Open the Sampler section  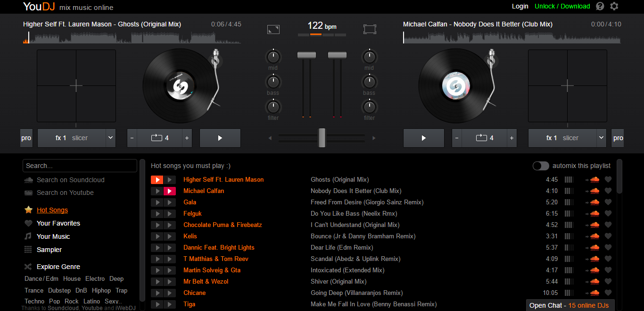point(49,250)
